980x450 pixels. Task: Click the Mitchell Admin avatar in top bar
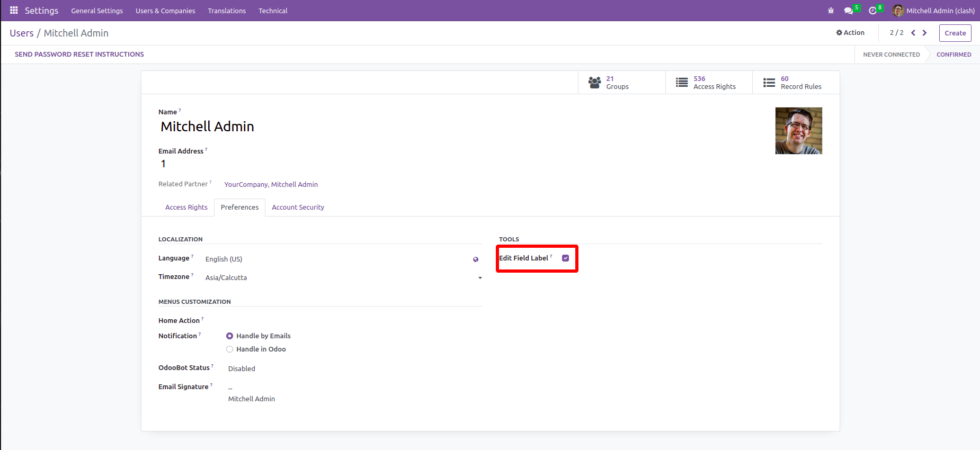point(898,11)
